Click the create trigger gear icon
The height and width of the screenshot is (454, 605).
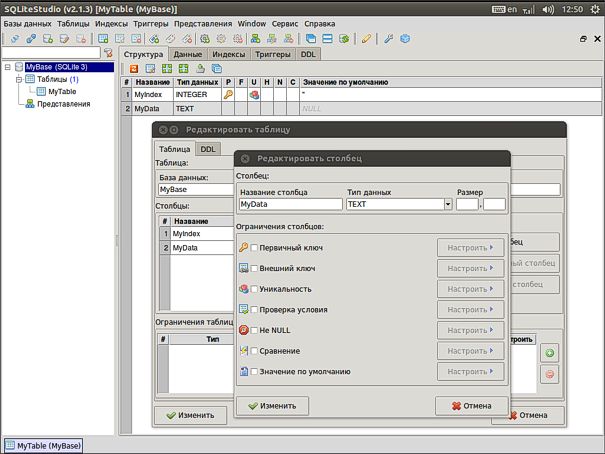(205, 39)
